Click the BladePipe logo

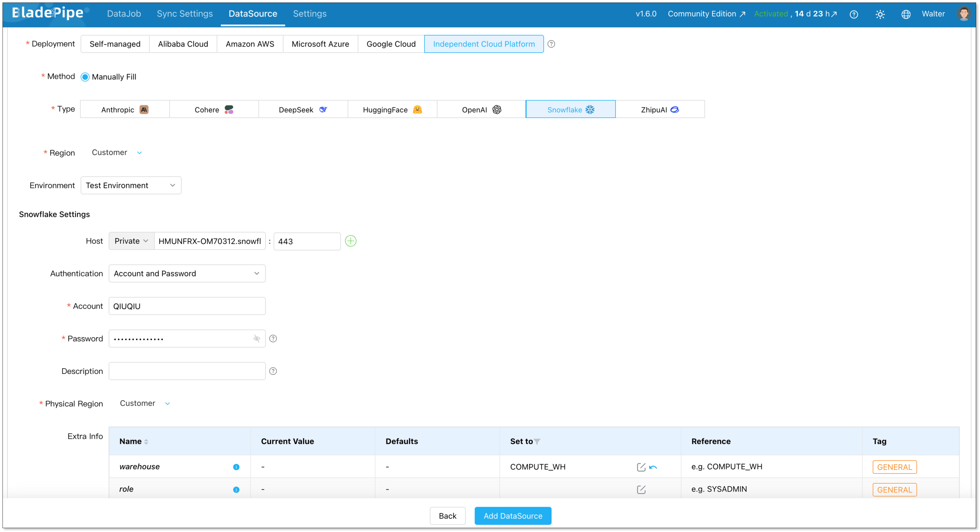48,13
